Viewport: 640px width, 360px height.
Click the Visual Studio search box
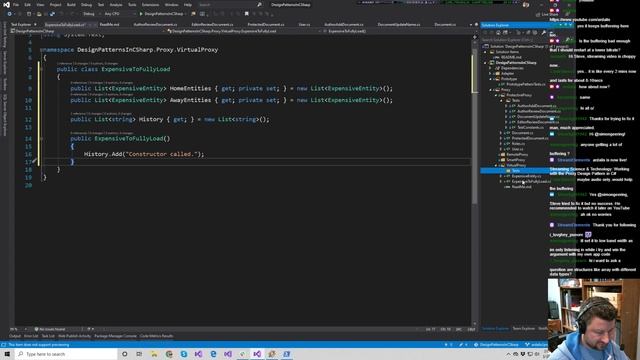click(x=230, y=5)
